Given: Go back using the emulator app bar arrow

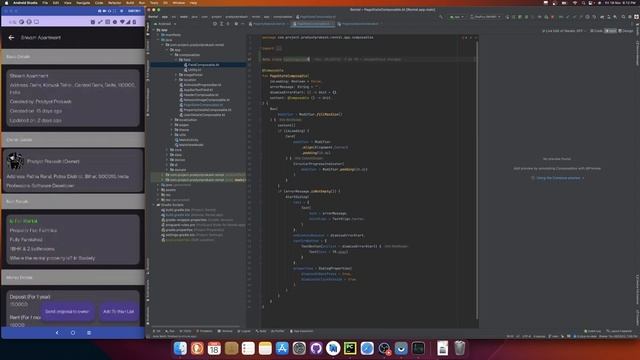Looking at the screenshot, I should [x=11, y=38].
